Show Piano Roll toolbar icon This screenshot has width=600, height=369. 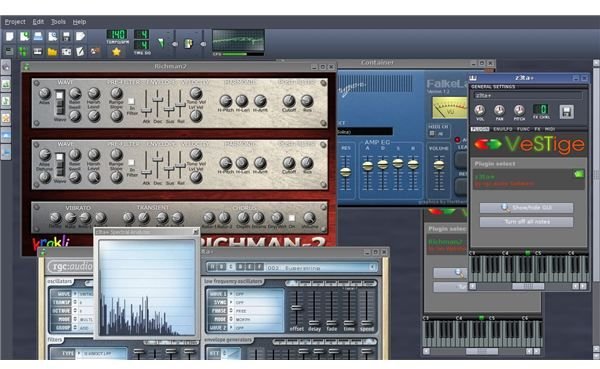click(38, 51)
